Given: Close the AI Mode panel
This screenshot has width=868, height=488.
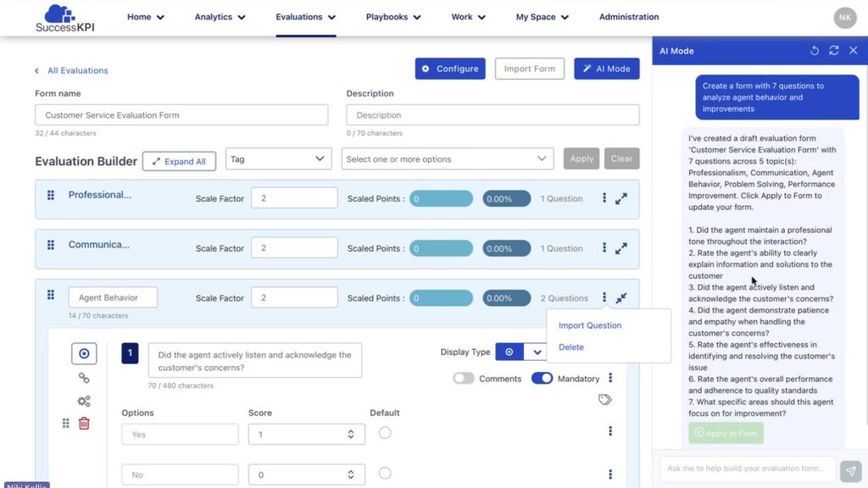Looking at the screenshot, I should pos(853,50).
